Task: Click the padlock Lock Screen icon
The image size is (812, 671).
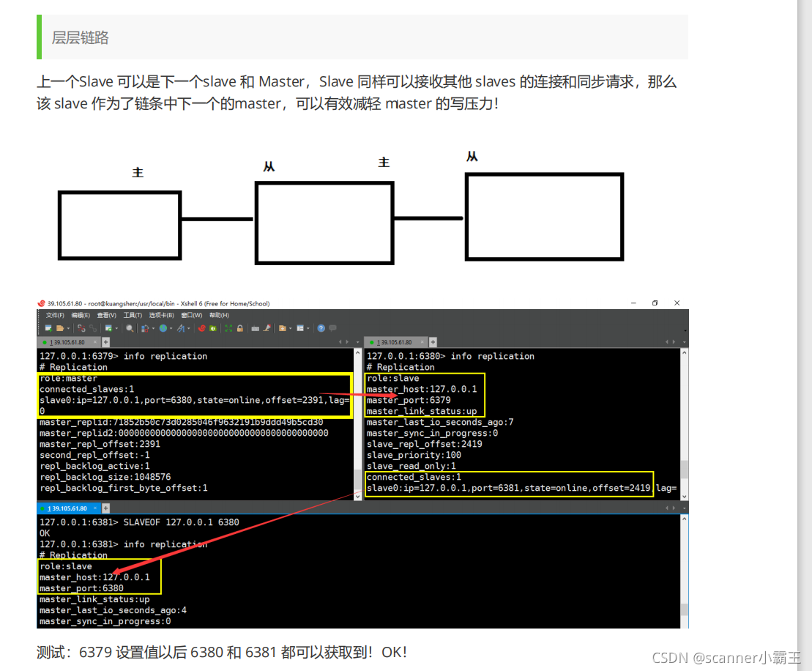Action: (x=240, y=328)
